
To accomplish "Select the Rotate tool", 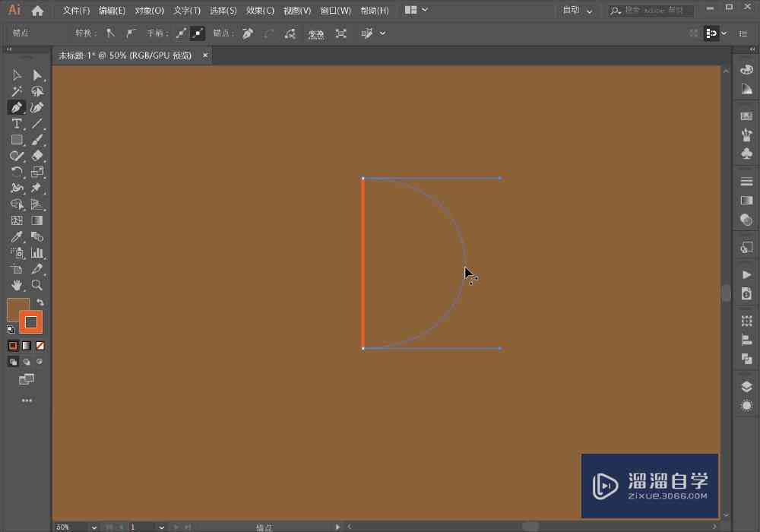I will (x=17, y=172).
